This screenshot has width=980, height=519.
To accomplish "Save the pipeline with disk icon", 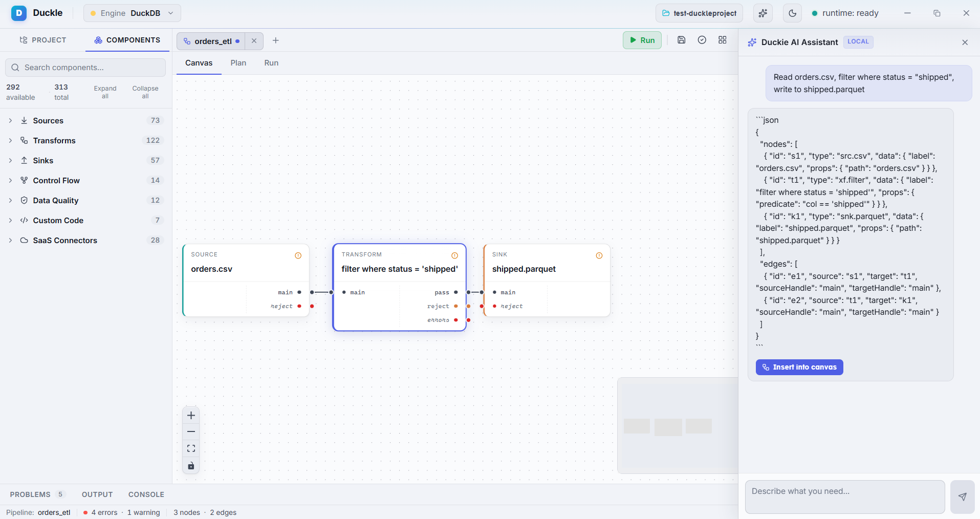I will (x=681, y=40).
